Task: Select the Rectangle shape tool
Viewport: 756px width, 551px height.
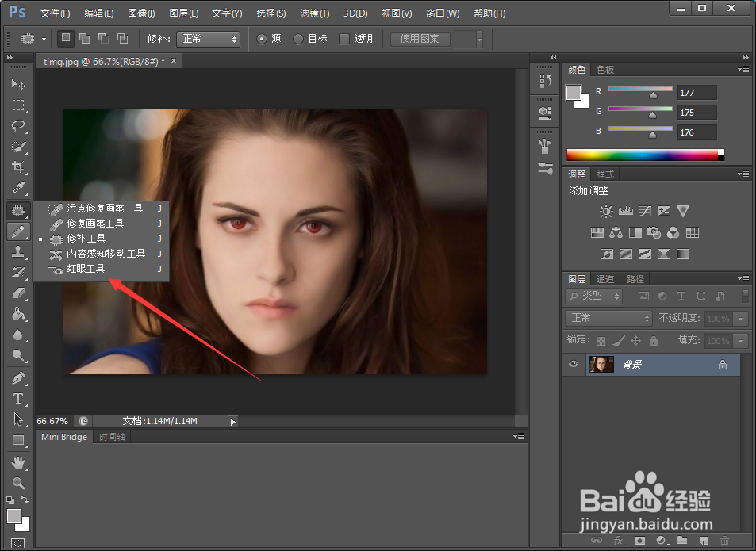Action: [x=18, y=440]
